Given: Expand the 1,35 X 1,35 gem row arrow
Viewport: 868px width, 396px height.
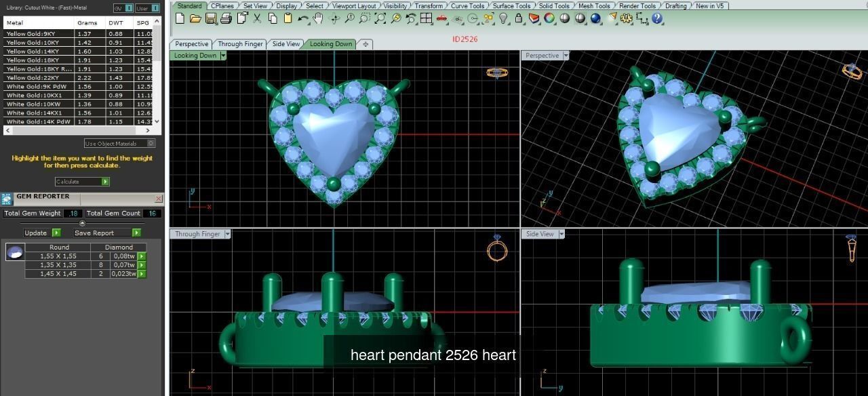Looking at the screenshot, I should (142, 265).
